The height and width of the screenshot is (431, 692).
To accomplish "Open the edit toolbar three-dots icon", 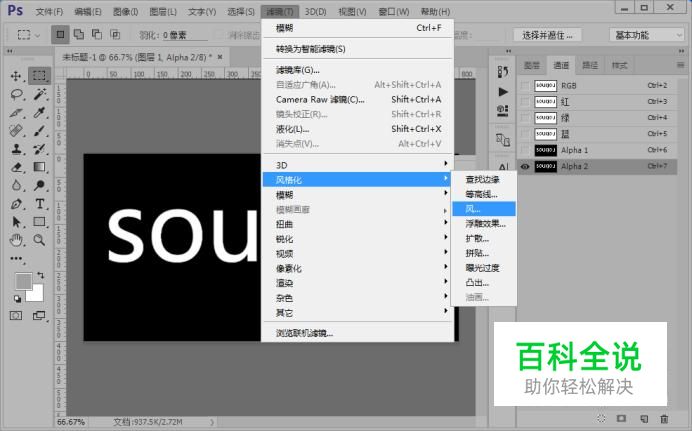I will [16, 259].
